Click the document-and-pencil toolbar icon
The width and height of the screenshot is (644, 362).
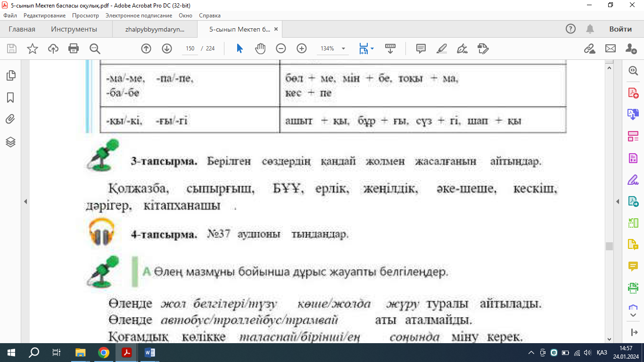[x=483, y=49]
